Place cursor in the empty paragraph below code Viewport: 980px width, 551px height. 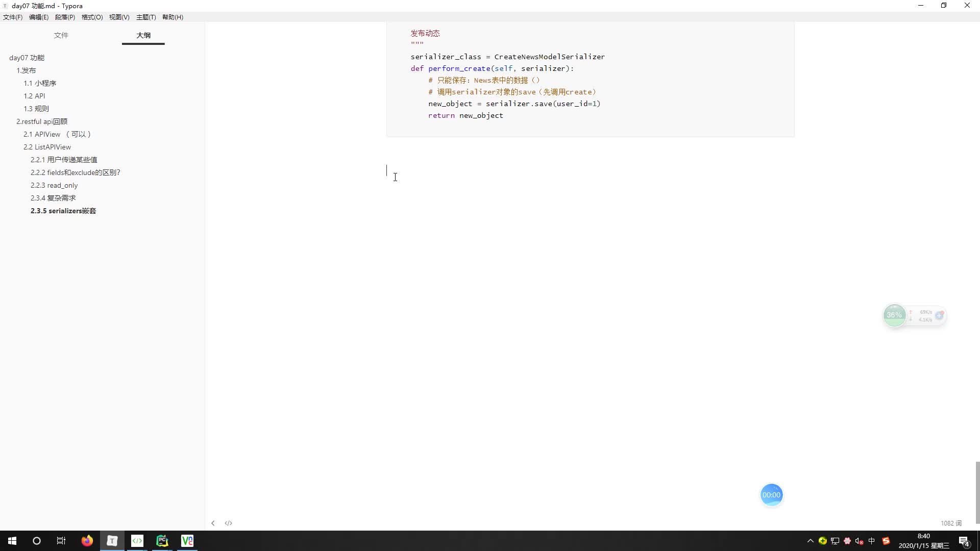coord(590,170)
